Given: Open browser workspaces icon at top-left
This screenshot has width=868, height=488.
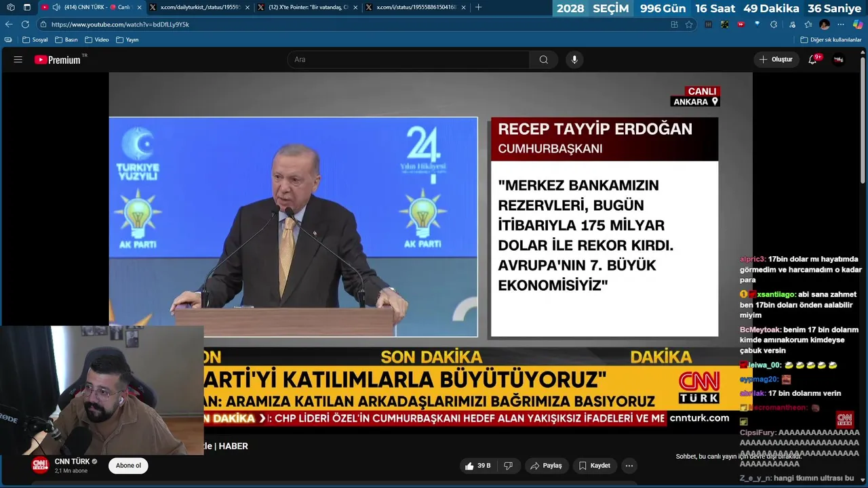Looking at the screenshot, I should 10,7.
